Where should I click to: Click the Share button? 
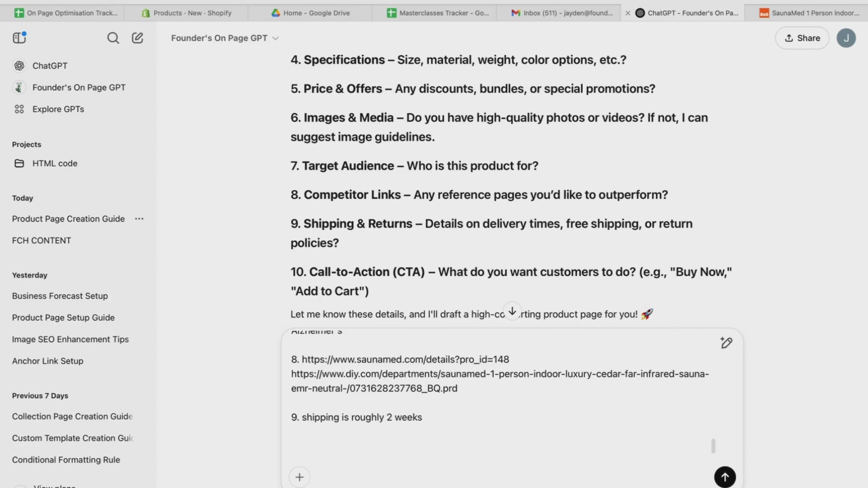tap(802, 38)
